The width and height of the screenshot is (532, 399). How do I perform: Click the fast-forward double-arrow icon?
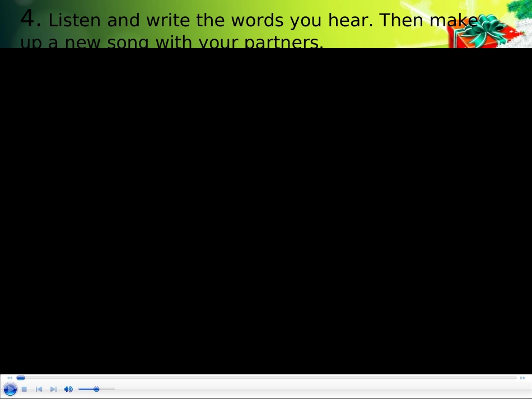click(522, 378)
